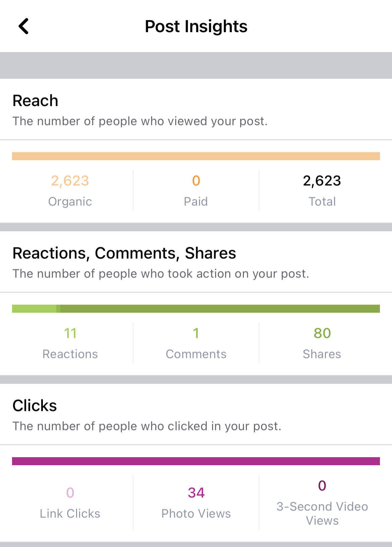Open Reactions, Comments, Shares heading
The image size is (392, 547).
124,253
